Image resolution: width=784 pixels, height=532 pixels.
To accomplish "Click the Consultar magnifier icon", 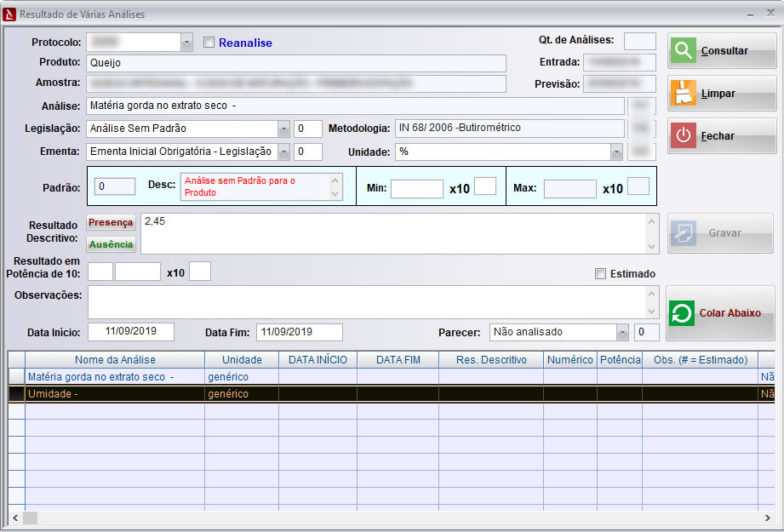I will 683,50.
